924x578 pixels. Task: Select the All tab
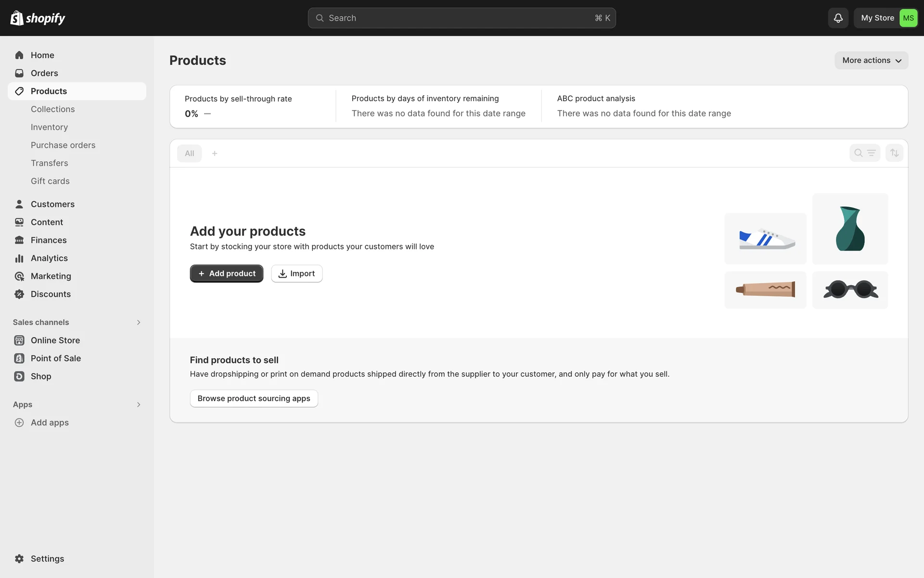coord(190,154)
